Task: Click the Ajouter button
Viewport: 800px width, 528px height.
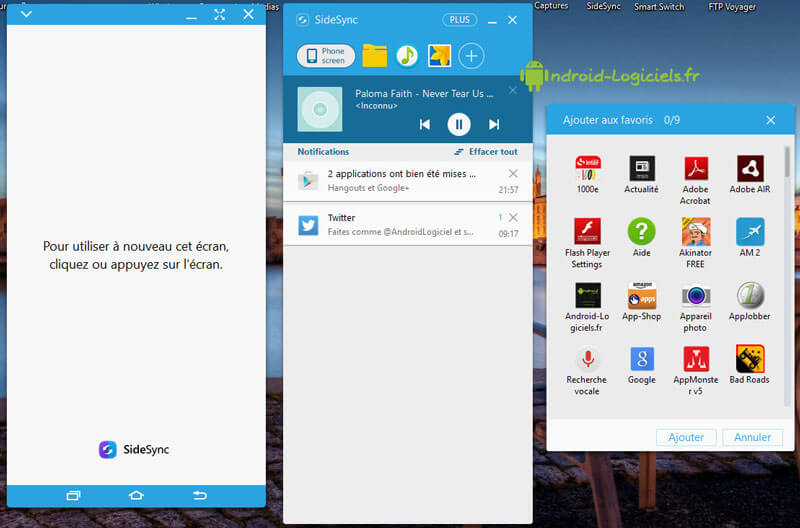Action: click(x=686, y=437)
